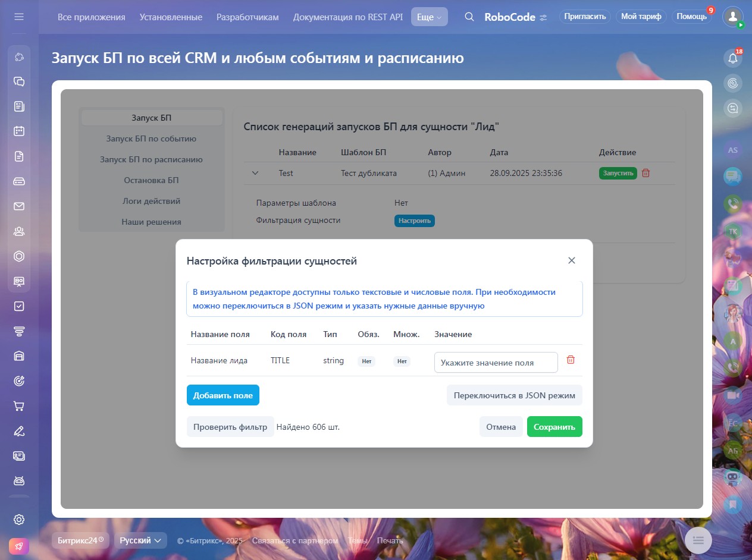Click the search magnifier icon

(x=469, y=17)
